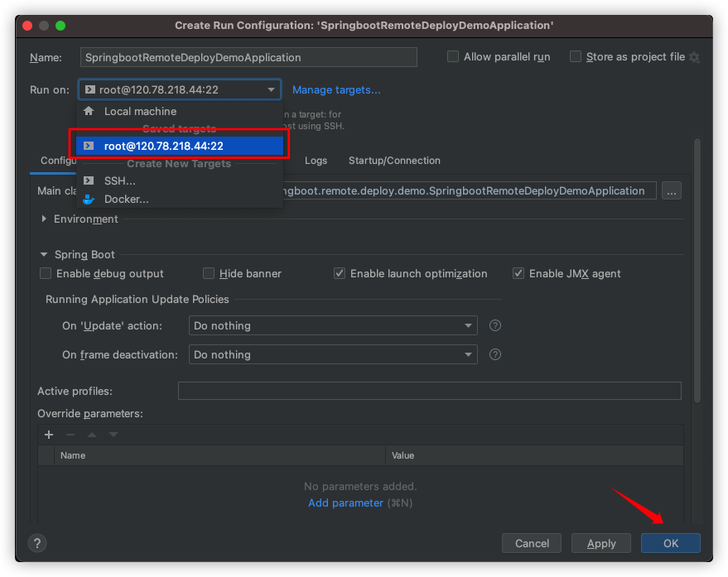Click help icon beside 'Update' action dropdown
The image size is (728, 577).
(x=495, y=325)
